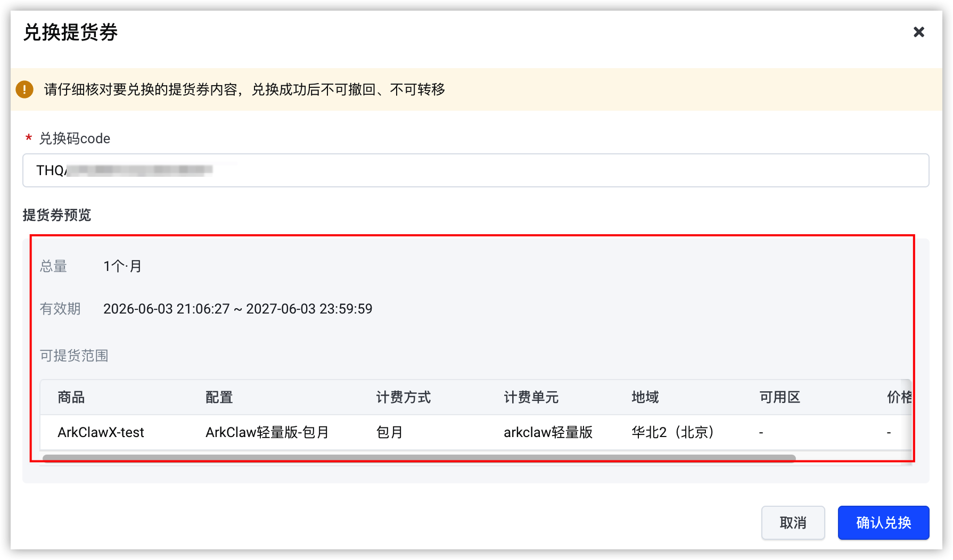Click the 兑换码code input field

pyautogui.click(x=475, y=170)
